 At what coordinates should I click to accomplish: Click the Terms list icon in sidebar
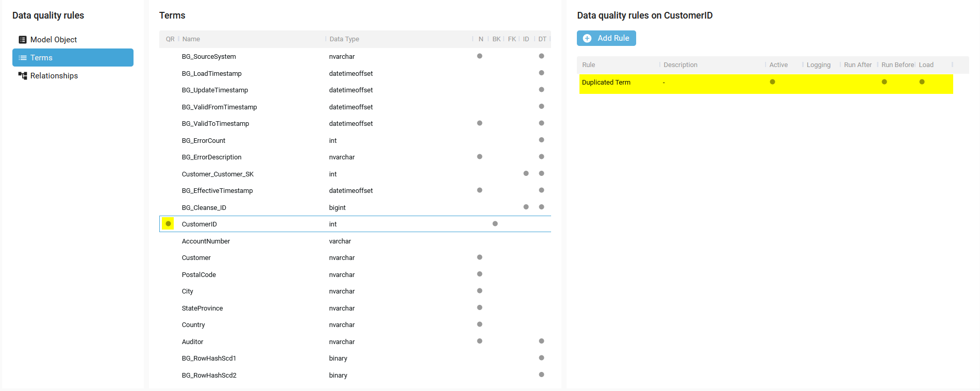coord(23,58)
